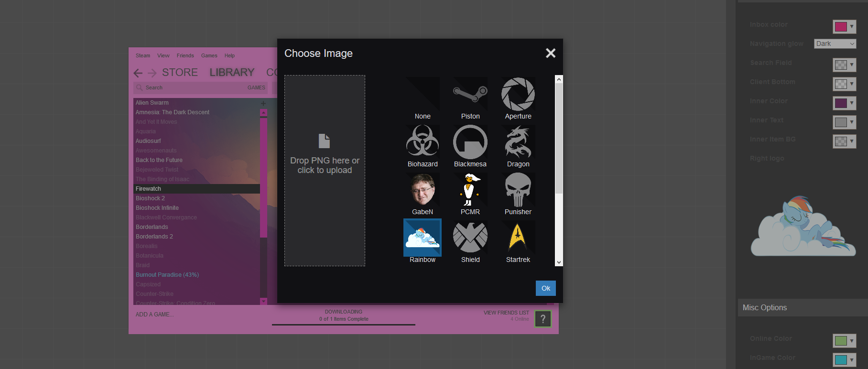Expand the Misc Options section
The height and width of the screenshot is (369, 868).
pos(803,308)
